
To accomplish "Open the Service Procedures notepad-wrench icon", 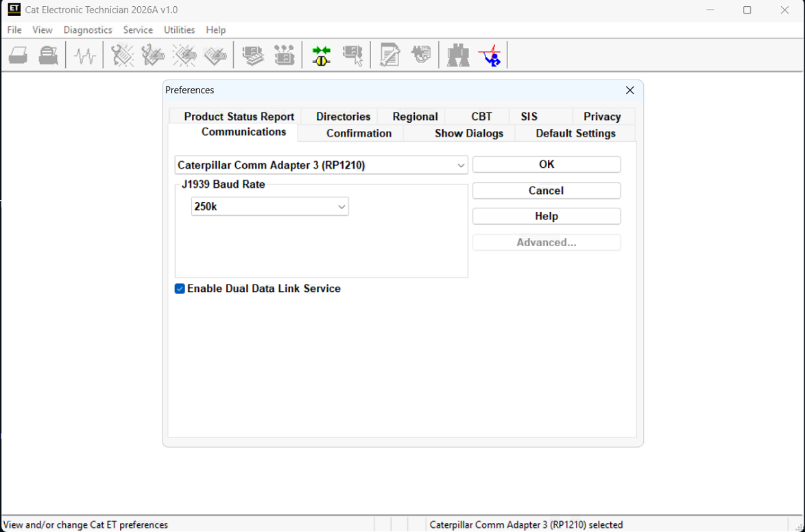I will [x=389, y=55].
